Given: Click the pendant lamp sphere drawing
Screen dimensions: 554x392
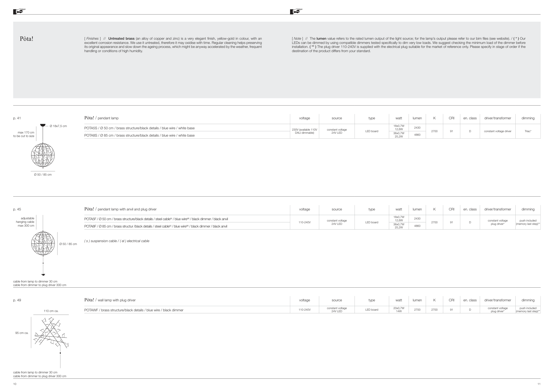Looking at the screenshot, I should pos(43,155).
